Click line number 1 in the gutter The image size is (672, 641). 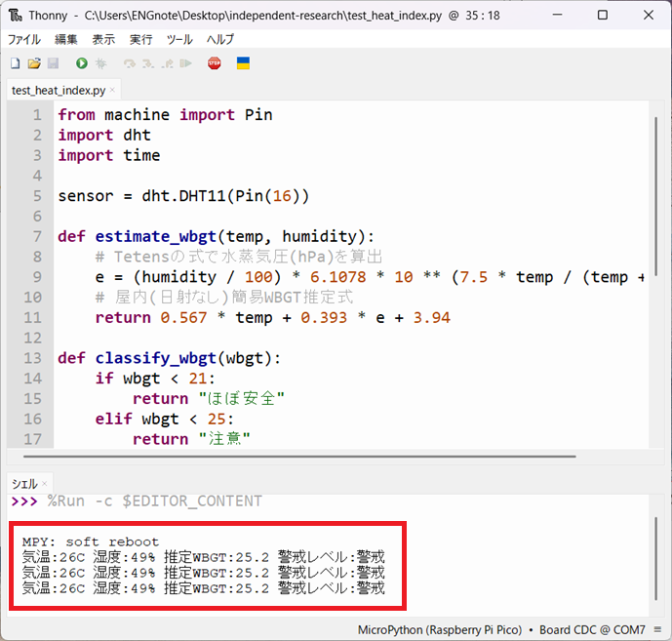pos(37,115)
